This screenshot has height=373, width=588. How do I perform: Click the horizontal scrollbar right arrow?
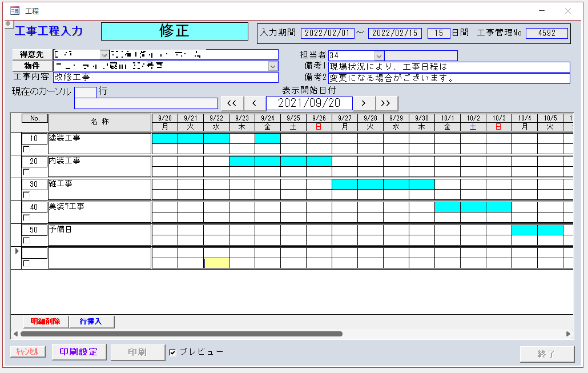(568, 334)
